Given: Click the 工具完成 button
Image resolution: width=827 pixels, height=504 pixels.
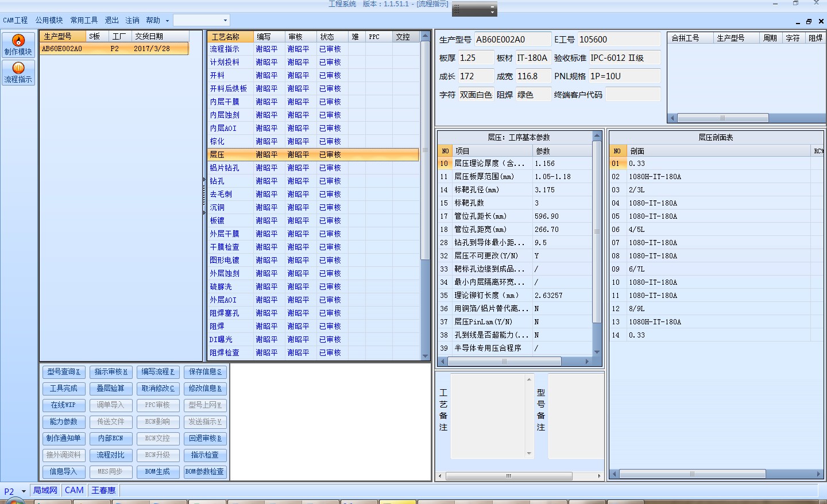Looking at the screenshot, I should (63, 389).
